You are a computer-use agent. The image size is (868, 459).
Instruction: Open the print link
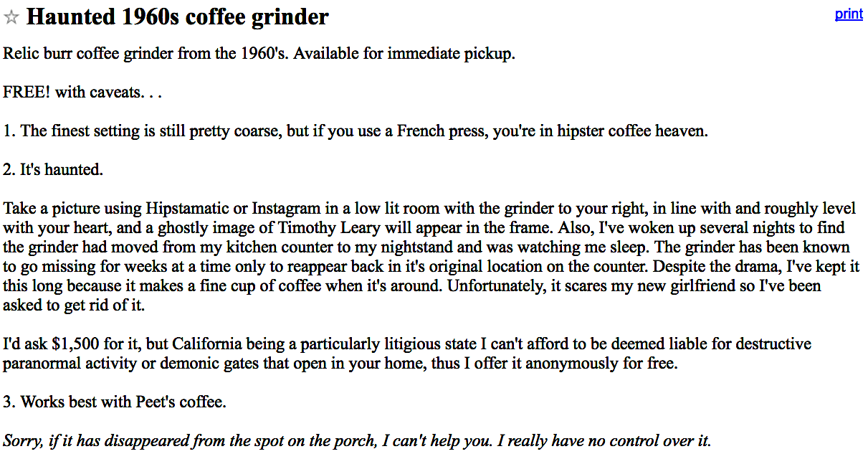coord(849,14)
